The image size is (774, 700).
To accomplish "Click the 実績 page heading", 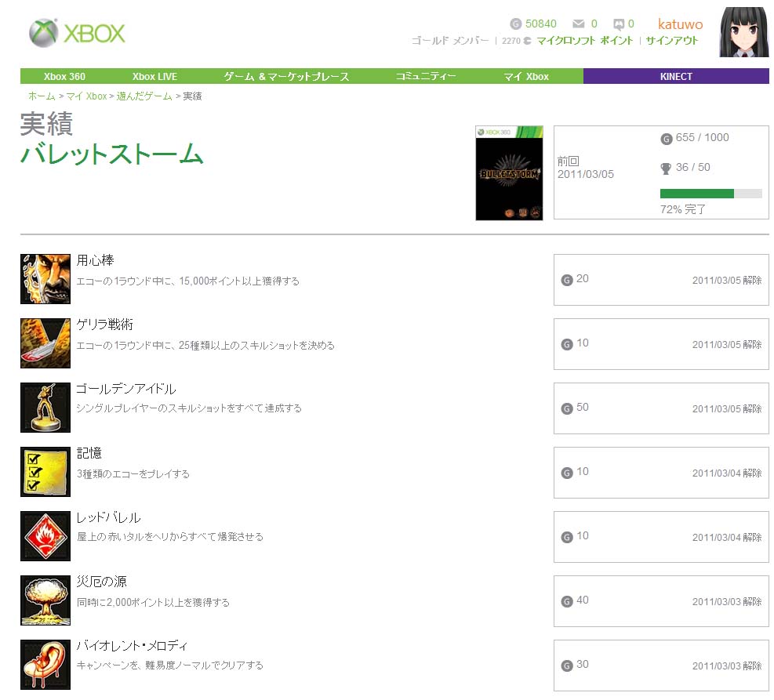I will (x=46, y=123).
